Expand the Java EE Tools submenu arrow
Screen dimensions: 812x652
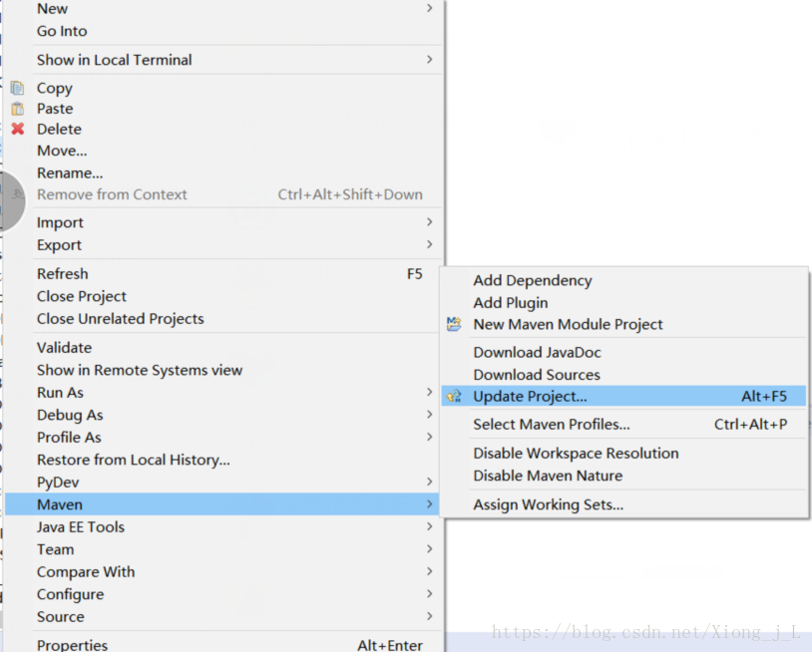pos(429,526)
